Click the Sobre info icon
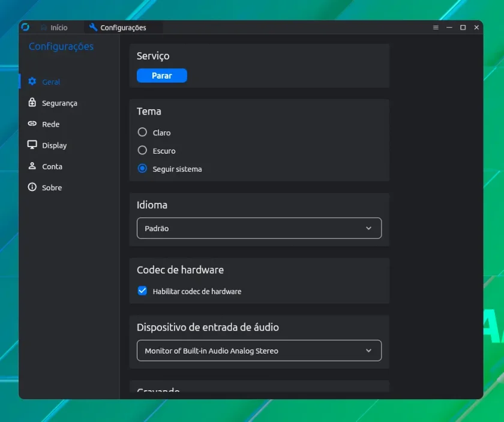504x422 pixels. (x=32, y=187)
